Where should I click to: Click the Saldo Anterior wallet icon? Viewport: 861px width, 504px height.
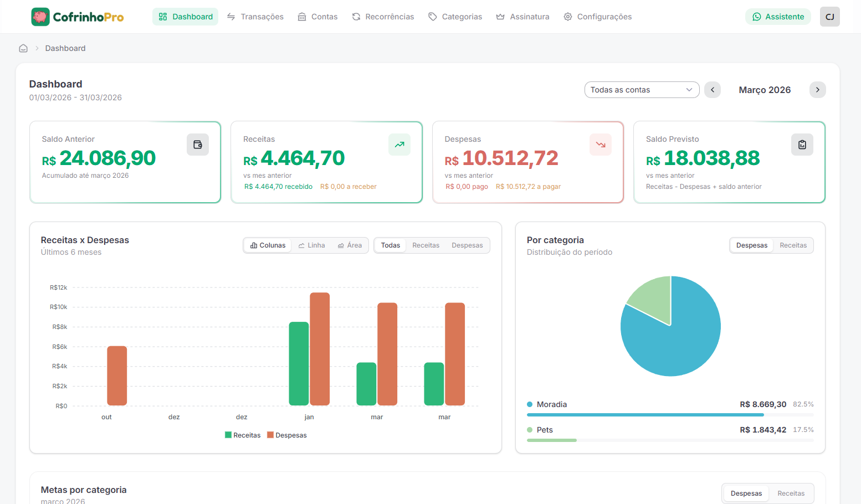click(x=198, y=145)
